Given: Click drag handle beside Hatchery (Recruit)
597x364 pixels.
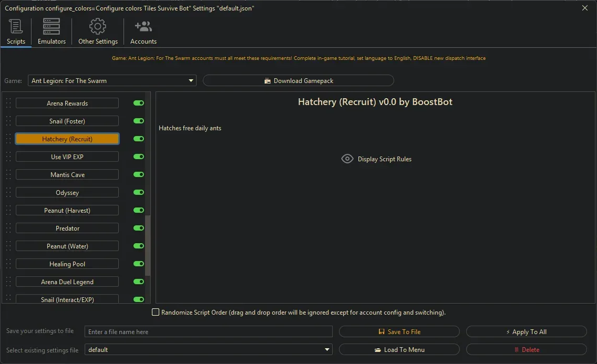Looking at the screenshot, I should pyautogui.click(x=8, y=139).
